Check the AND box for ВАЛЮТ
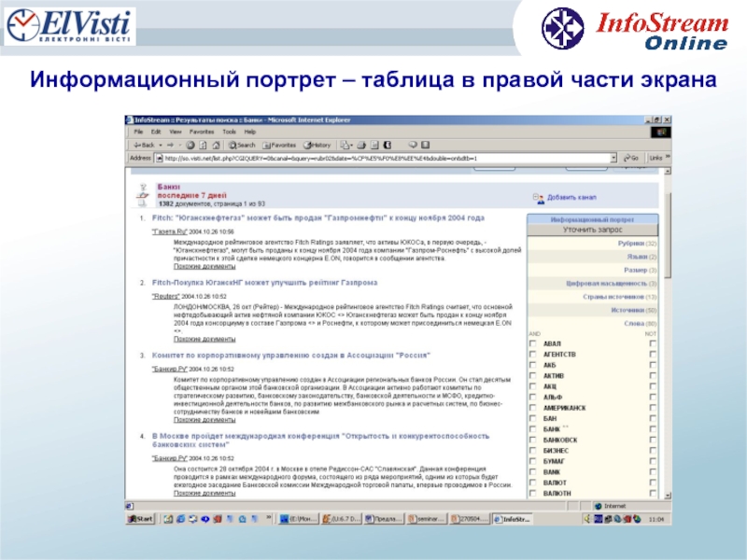The width and height of the screenshot is (747, 560). tap(533, 483)
